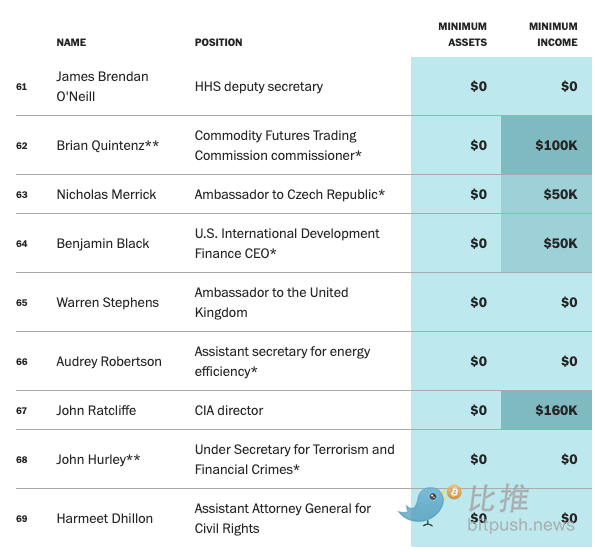Click the HHS deputy secretary position text
This screenshot has width=595, height=552.
(x=259, y=86)
